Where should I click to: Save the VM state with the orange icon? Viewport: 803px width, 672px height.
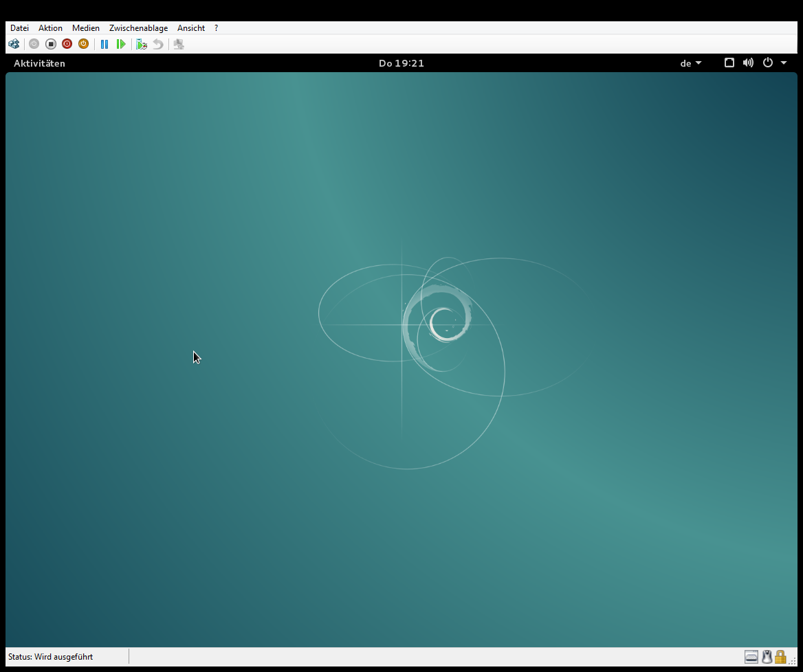[x=83, y=44]
